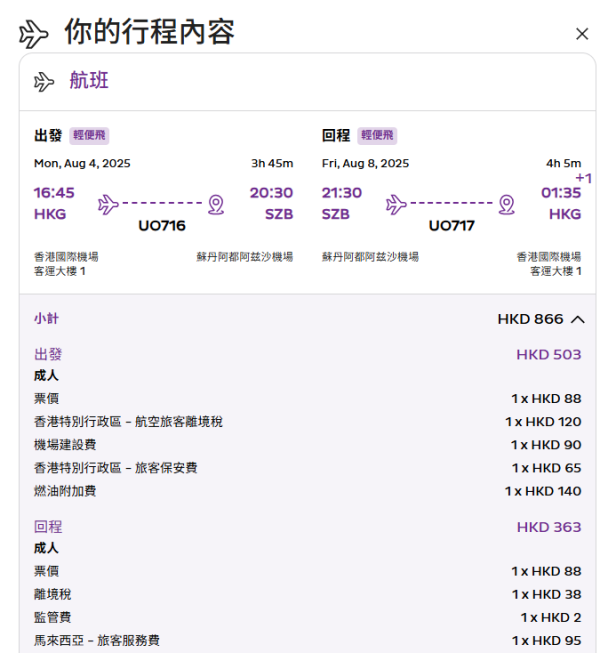600x661 pixels.
Task: Click outbound arrival time 20:30
Action: point(271,193)
